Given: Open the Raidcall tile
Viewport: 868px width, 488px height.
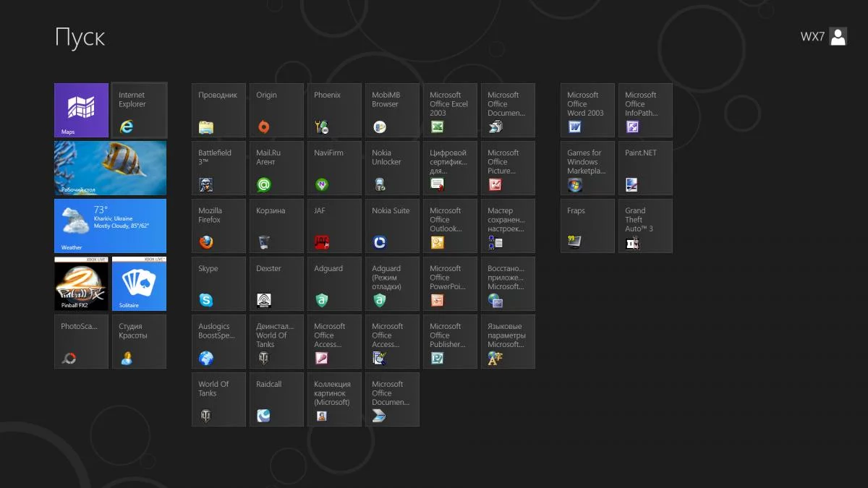Looking at the screenshot, I should pos(276,399).
